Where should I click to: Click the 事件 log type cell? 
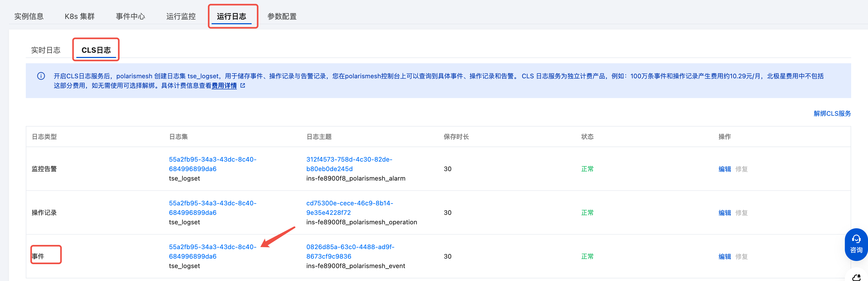[38, 256]
